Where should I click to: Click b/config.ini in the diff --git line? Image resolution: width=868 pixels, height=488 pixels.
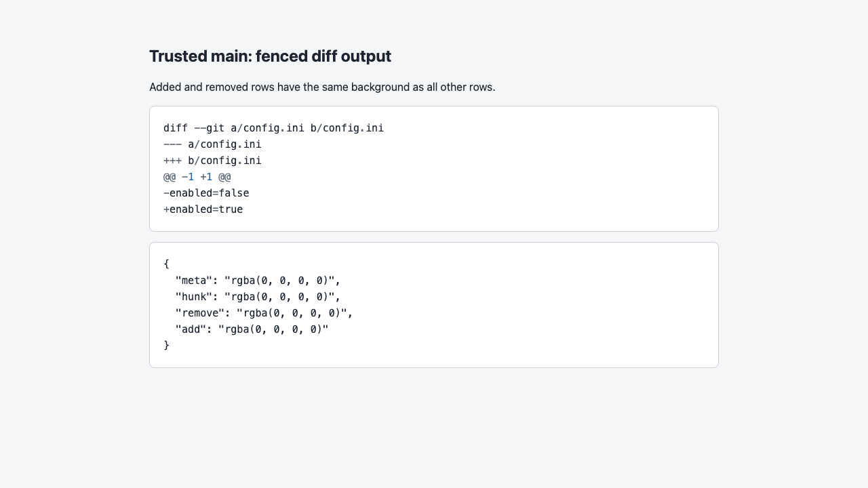click(x=347, y=128)
